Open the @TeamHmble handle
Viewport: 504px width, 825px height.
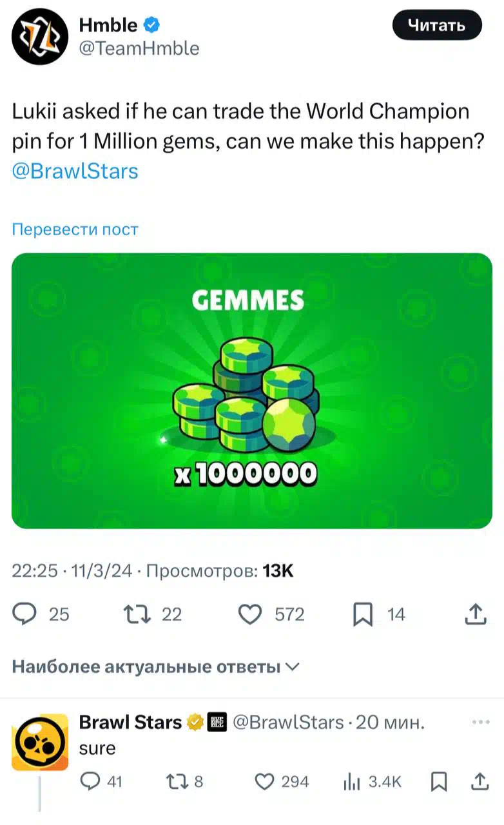(139, 48)
